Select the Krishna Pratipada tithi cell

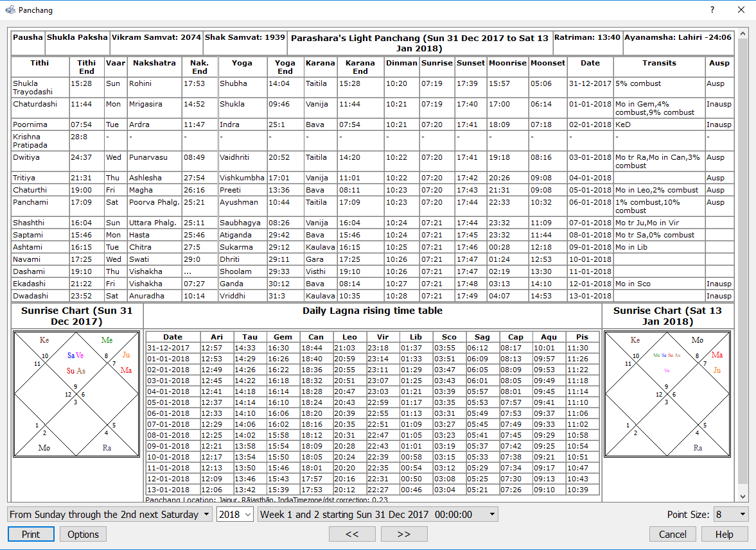[40, 141]
